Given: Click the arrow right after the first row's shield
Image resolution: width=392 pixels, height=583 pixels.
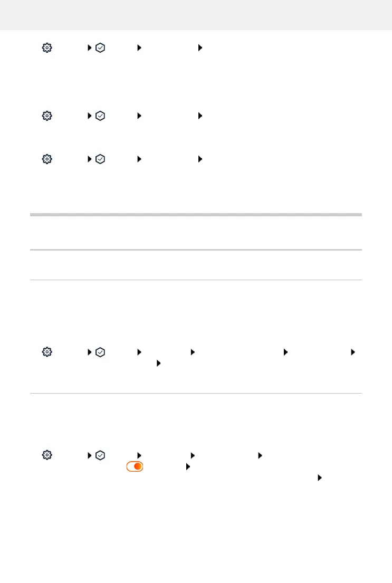Looking at the screenshot, I should pyautogui.click(x=139, y=47).
